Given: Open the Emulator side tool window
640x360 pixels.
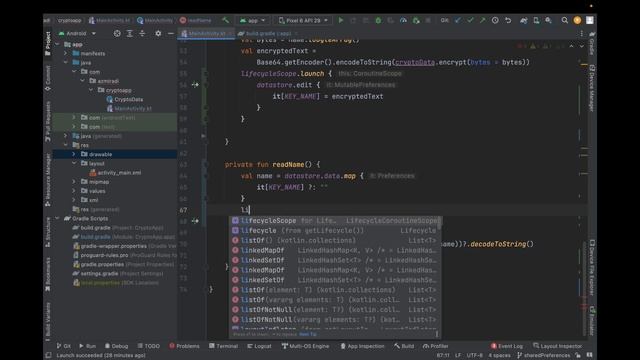Looking at the screenshot, I should tap(592, 321).
